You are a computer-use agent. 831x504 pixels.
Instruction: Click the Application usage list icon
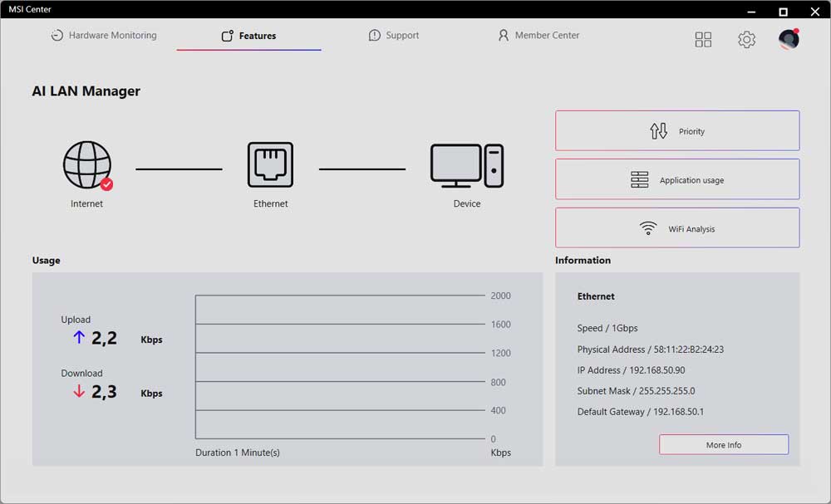tap(639, 180)
